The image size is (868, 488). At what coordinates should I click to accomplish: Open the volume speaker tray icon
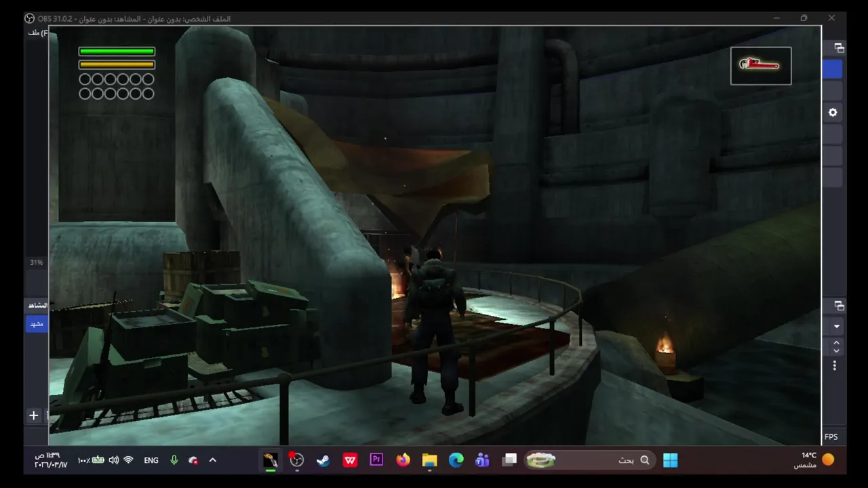[113, 460]
